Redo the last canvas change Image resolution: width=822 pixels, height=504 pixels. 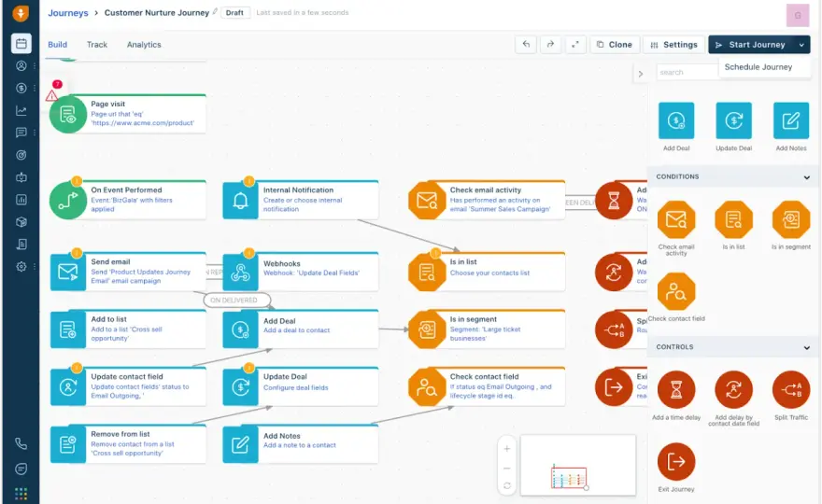550,45
